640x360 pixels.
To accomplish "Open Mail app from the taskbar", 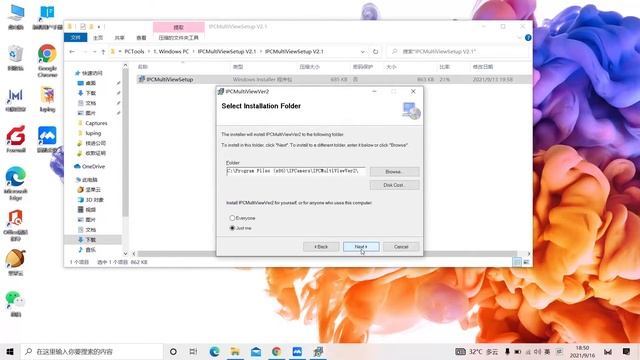I will click(x=256, y=351).
